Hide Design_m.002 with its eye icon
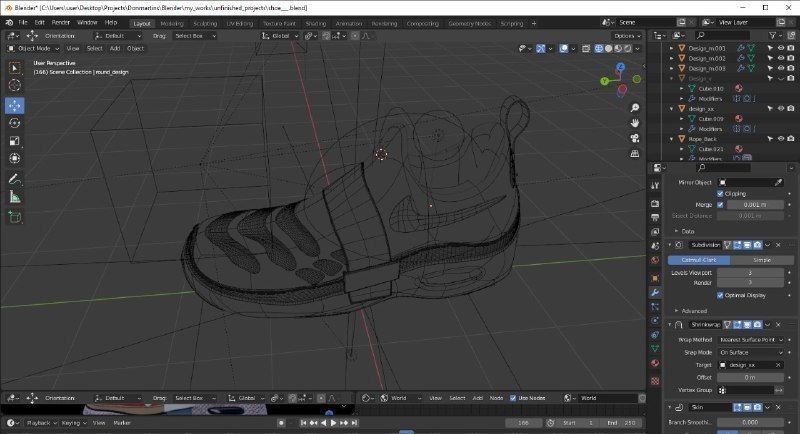The width and height of the screenshot is (800, 434). [x=781, y=58]
